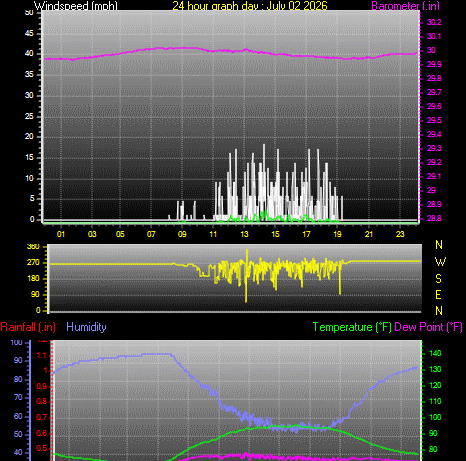
Task: Click the W compass direction label
Action: tap(440, 262)
